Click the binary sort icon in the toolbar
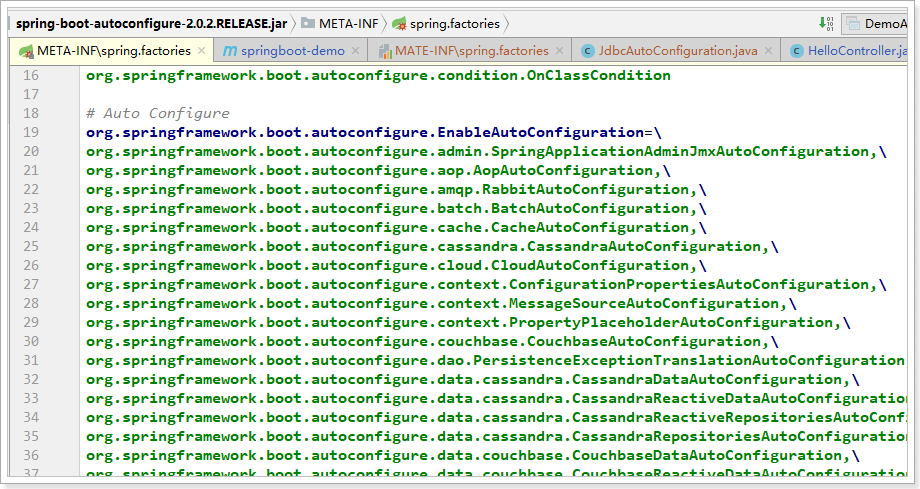 coord(825,23)
